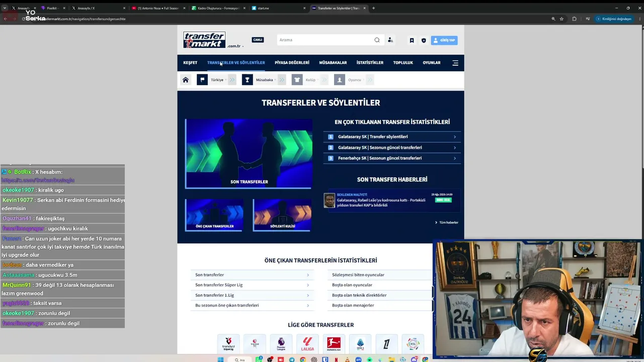Open Saudi RSL league logo

(x=413, y=344)
